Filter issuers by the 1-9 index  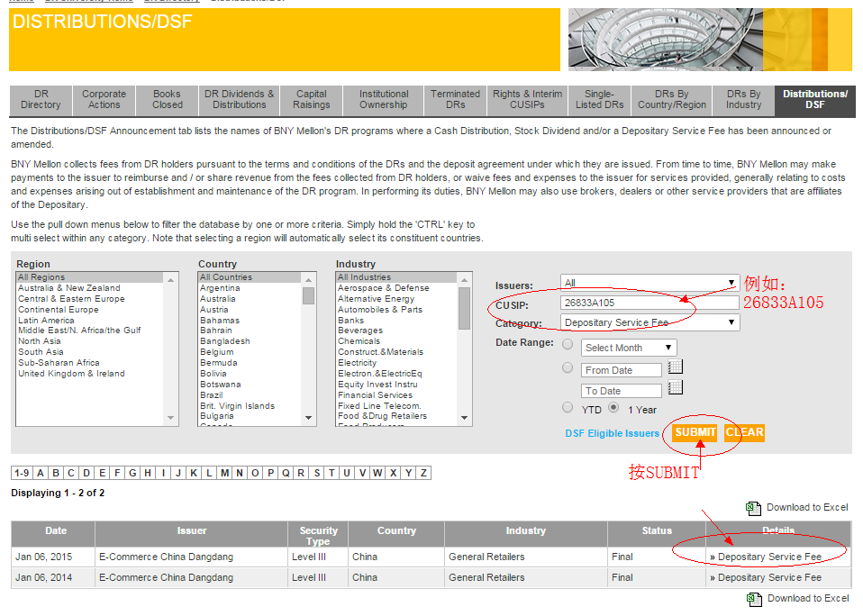coord(22,473)
